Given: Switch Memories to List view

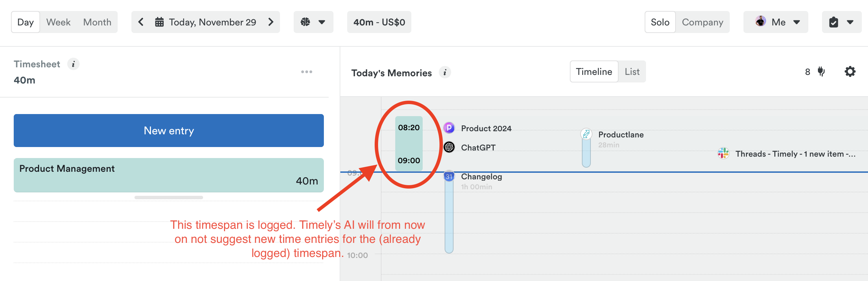Looking at the screenshot, I should 632,71.
